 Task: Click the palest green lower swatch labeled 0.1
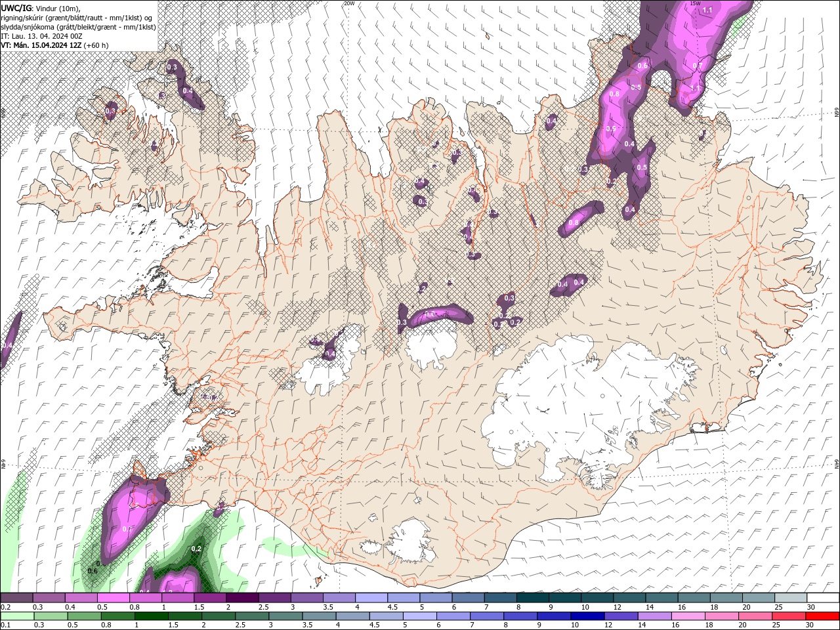[x=17, y=616]
